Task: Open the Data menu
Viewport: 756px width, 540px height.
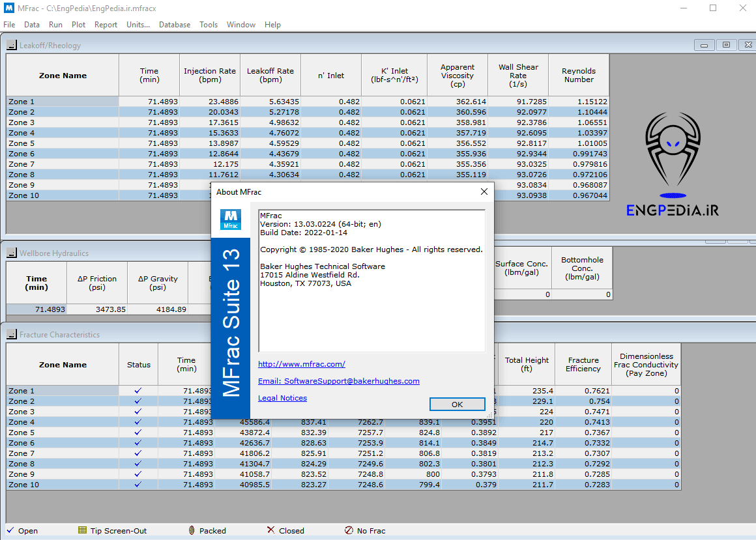Action: (x=32, y=25)
